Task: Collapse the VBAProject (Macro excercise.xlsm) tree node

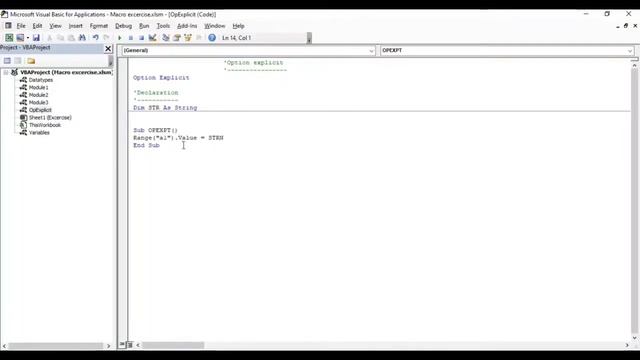Action: tap(6, 72)
